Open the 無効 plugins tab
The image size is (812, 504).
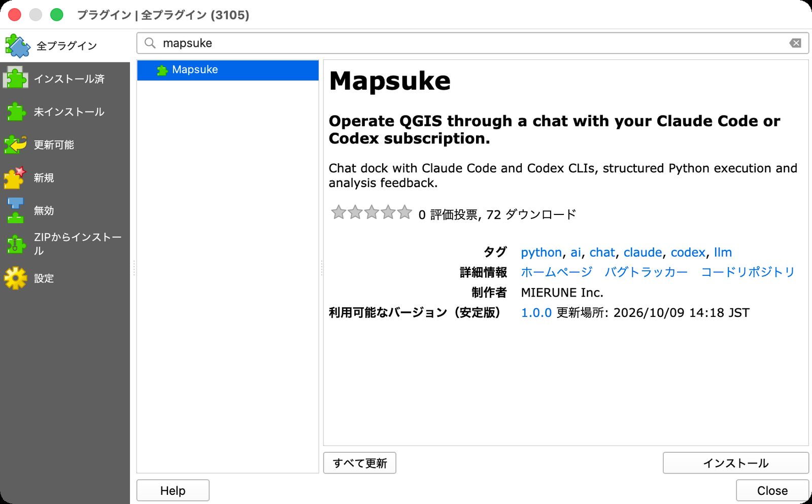[x=65, y=210]
